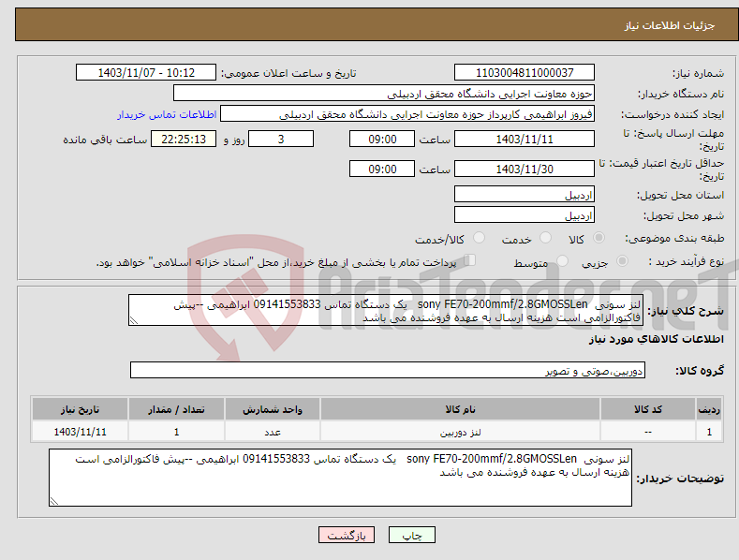Click the چاپ (print) button
The width and height of the screenshot is (739, 560).
pyautogui.click(x=411, y=535)
